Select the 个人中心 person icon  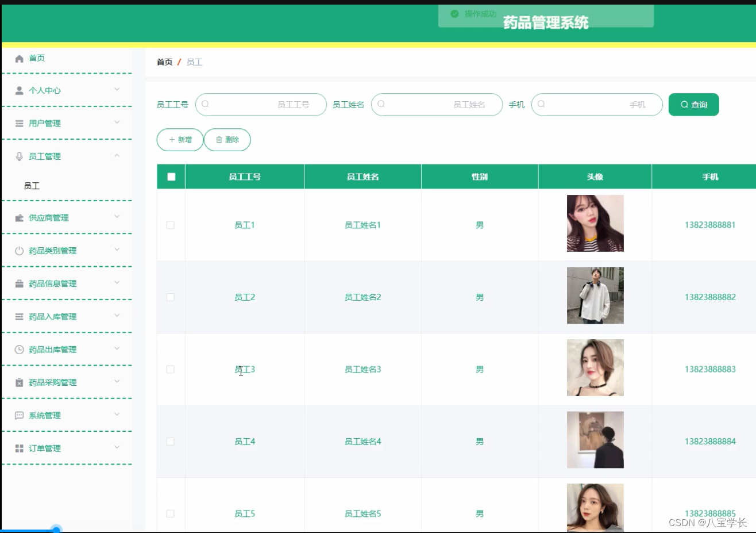[20, 90]
